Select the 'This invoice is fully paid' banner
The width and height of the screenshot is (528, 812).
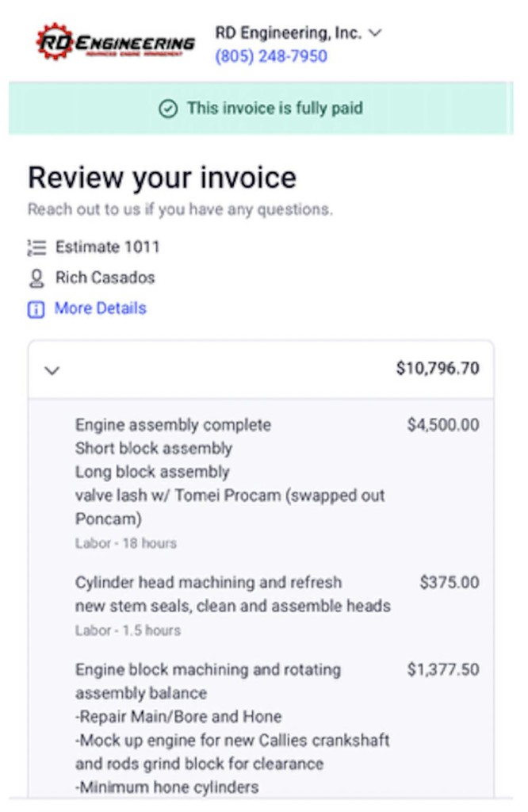pos(274,109)
